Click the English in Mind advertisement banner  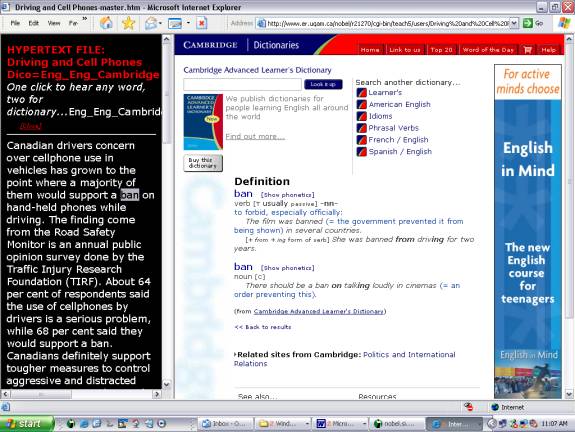tap(528, 231)
